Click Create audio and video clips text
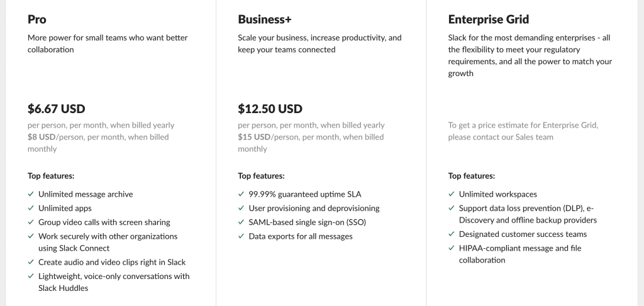 point(112,262)
